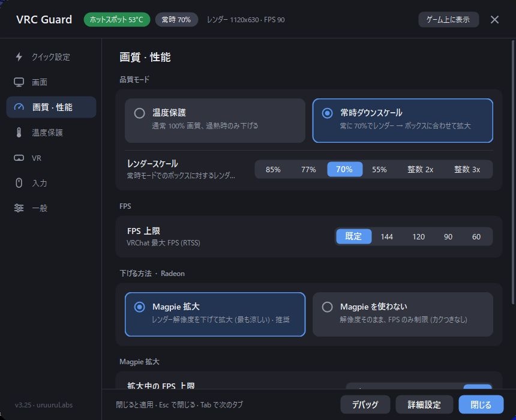516x420 pixels.
Task: Open the 入力 settings tab
Action: (52, 183)
